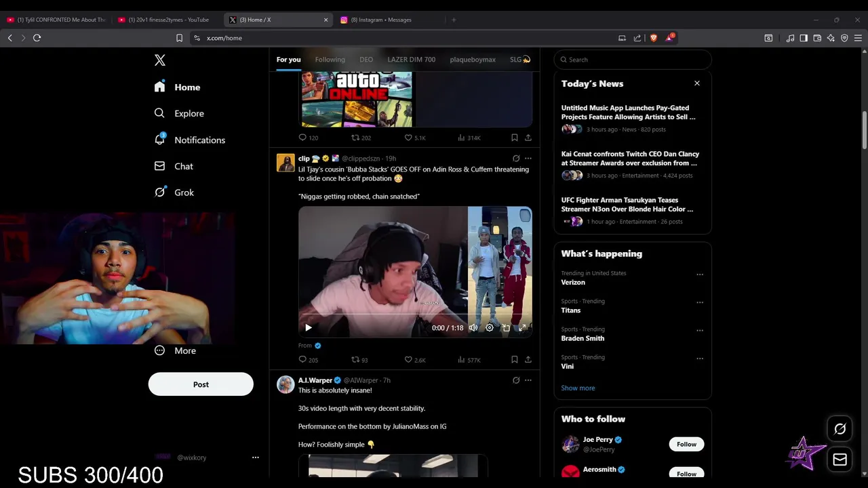Bookmark the GTA Online post

[x=515, y=138]
